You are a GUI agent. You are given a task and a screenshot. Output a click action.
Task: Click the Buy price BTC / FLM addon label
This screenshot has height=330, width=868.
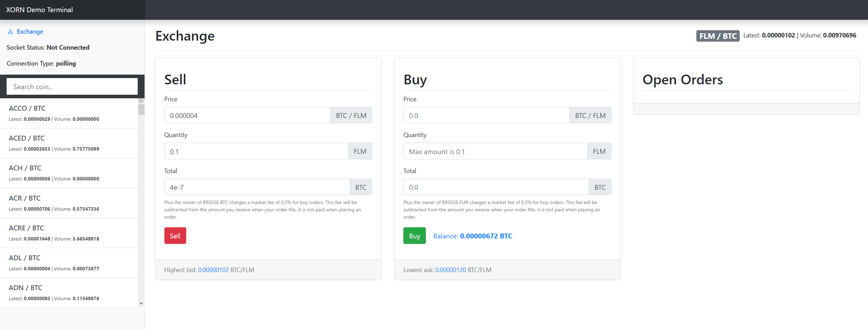click(590, 115)
